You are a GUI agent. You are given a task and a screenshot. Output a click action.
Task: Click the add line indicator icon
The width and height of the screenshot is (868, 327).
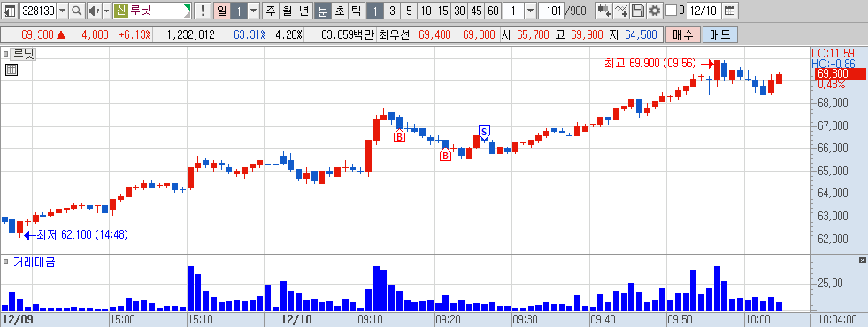622,10
